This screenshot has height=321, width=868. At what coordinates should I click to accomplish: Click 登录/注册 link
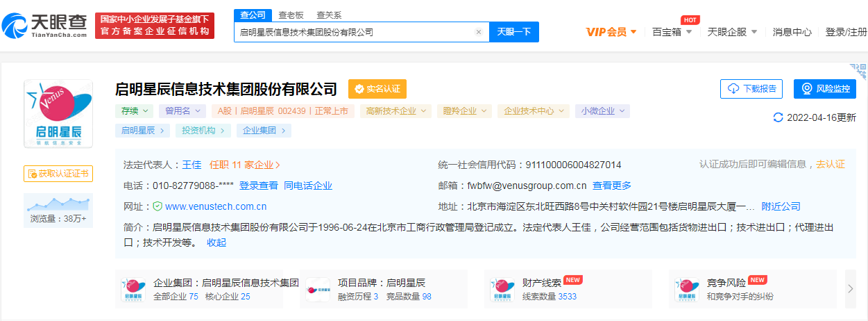click(846, 32)
